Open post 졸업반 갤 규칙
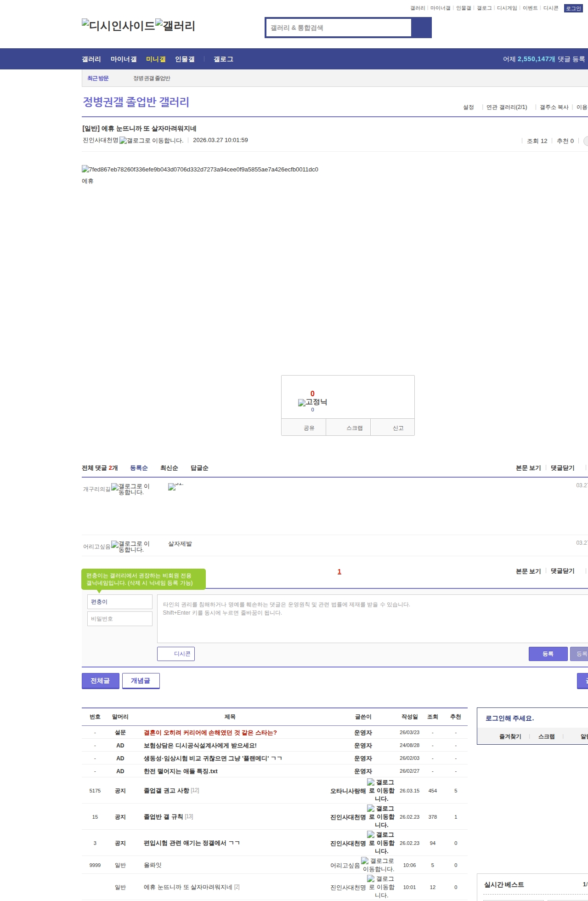 163,817
